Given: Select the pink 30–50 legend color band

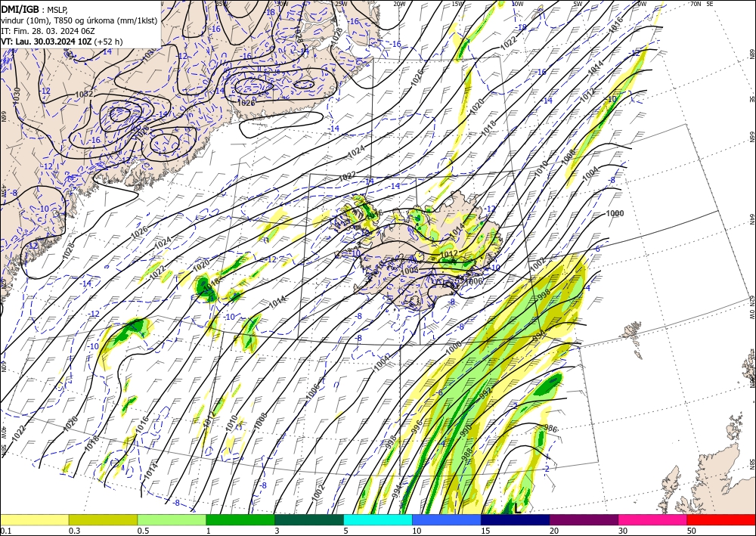Looking at the screenshot, I should (x=653, y=519).
